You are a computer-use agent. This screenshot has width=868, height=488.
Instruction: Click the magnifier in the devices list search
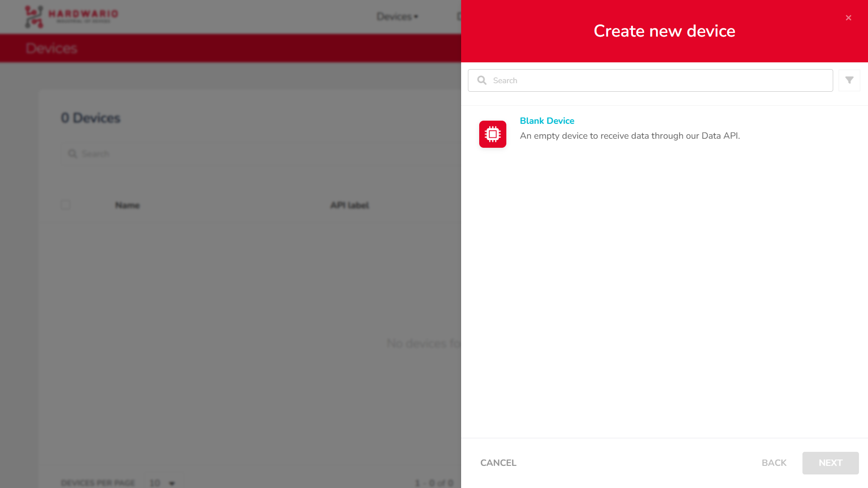pos(72,154)
